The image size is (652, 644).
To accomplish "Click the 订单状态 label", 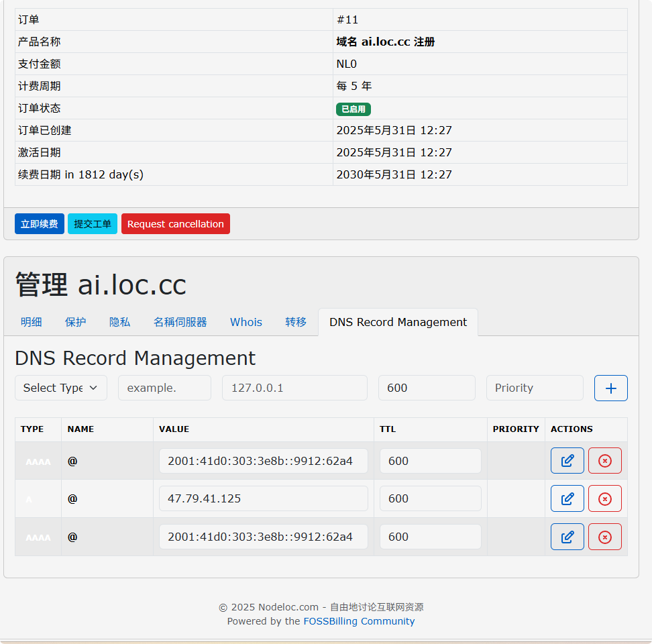I will click(x=39, y=108).
